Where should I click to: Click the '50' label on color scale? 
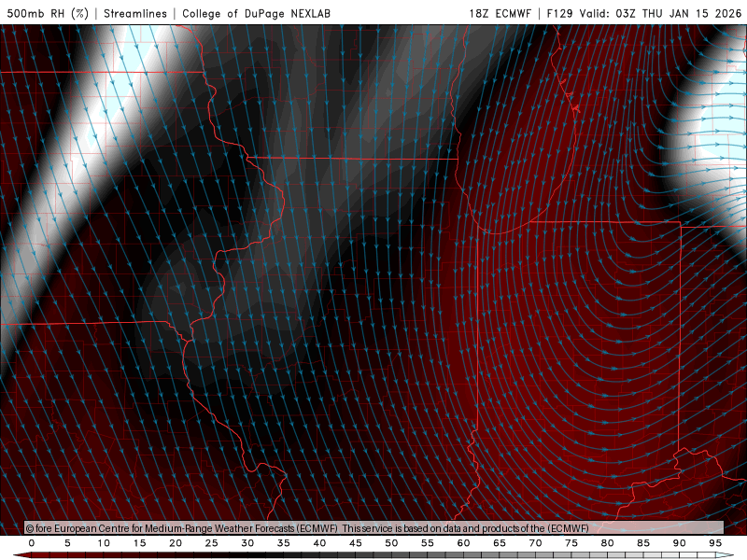pos(391,543)
